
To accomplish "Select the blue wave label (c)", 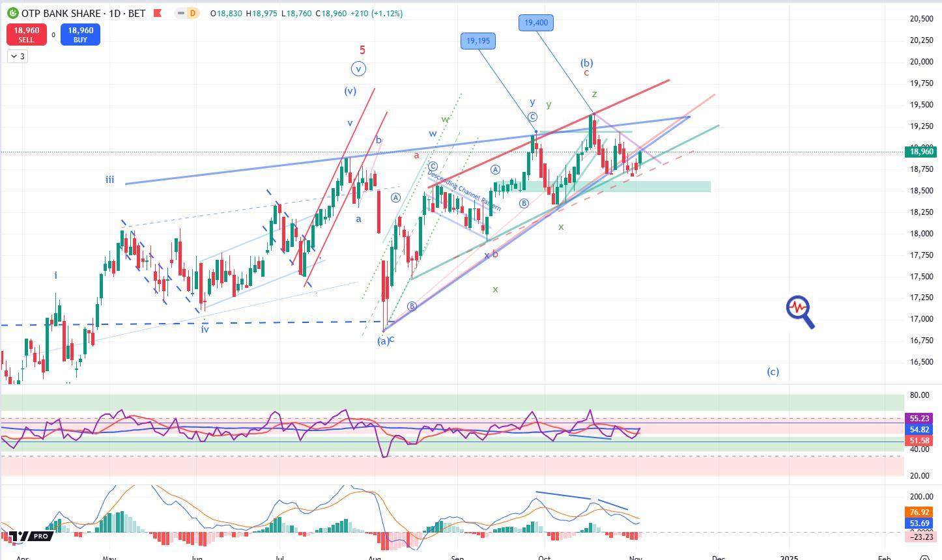I will click(x=773, y=372).
